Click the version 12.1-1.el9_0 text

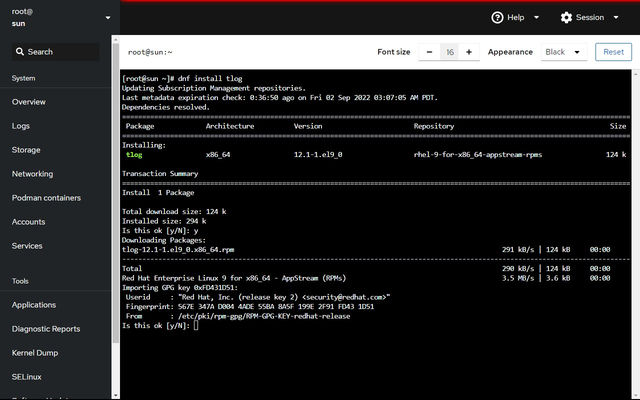[x=318, y=155]
